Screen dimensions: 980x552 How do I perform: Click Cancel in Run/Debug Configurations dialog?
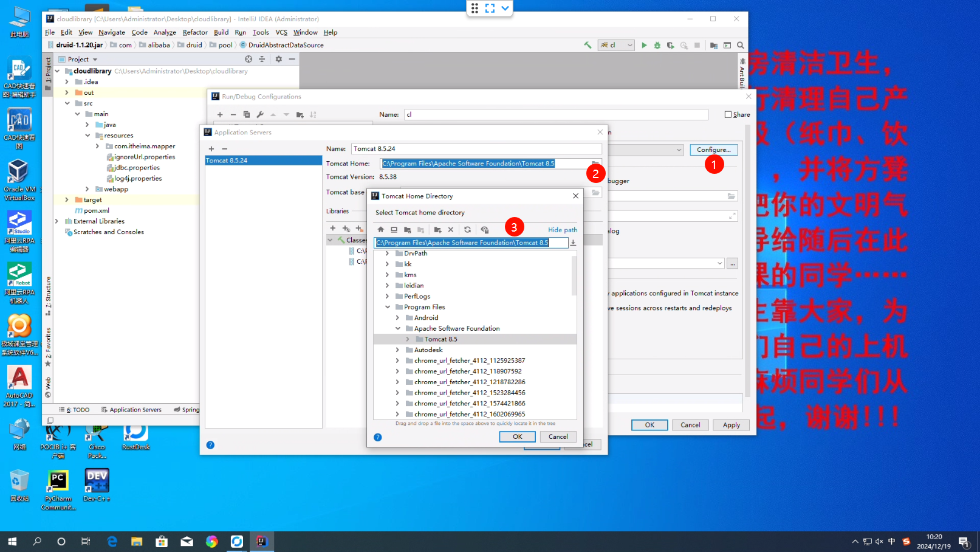pyautogui.click(x=690, y=425)
